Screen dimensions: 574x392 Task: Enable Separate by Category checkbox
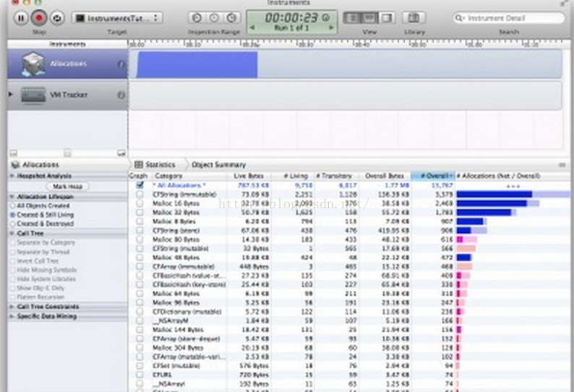pyautogui.click(x=14, y=242)
